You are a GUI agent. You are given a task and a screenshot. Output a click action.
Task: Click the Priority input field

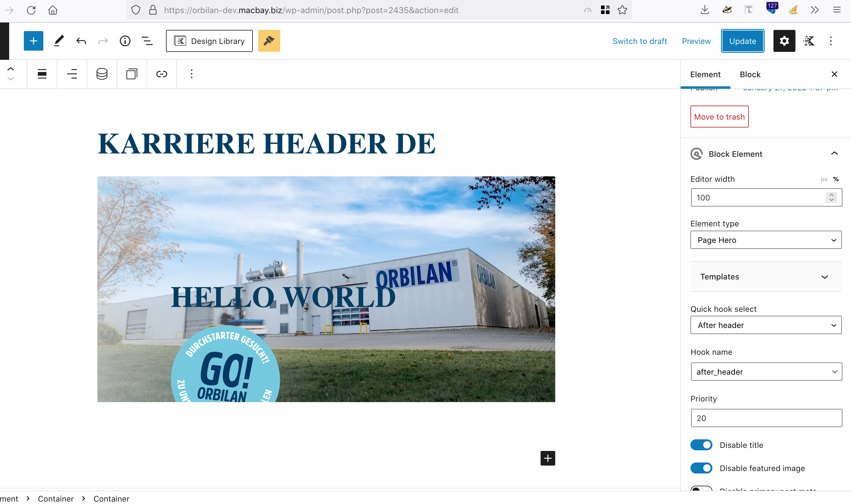(x=766, y=418)
